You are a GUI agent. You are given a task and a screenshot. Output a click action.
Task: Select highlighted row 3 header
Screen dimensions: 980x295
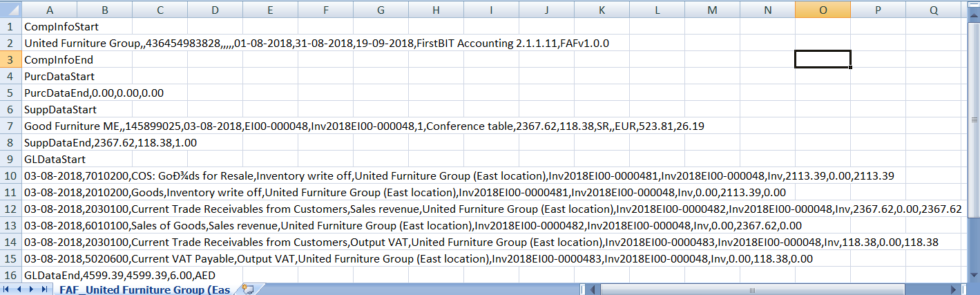pyautogui.click(x=10, y=59)
